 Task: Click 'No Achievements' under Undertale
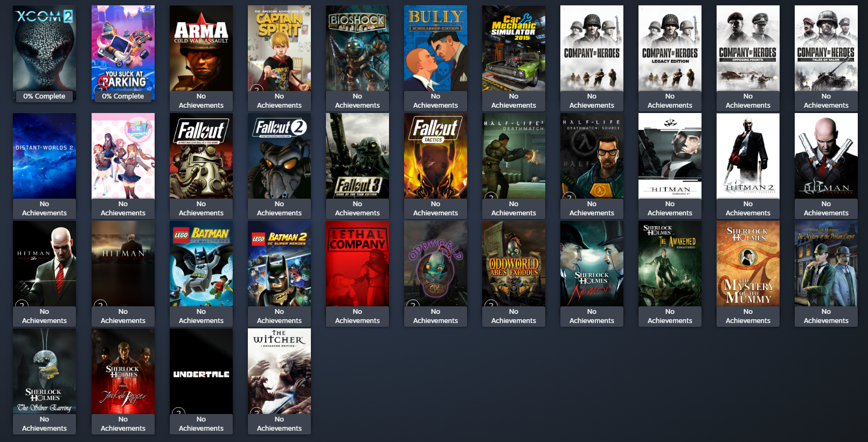[201, 424]
